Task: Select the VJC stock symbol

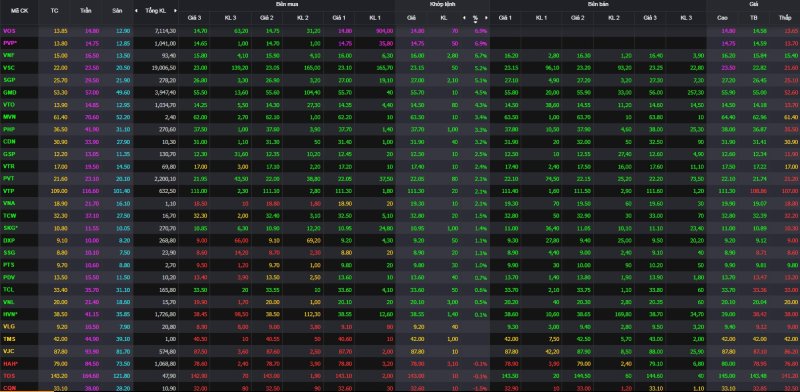Action: [x=9, y=351]
